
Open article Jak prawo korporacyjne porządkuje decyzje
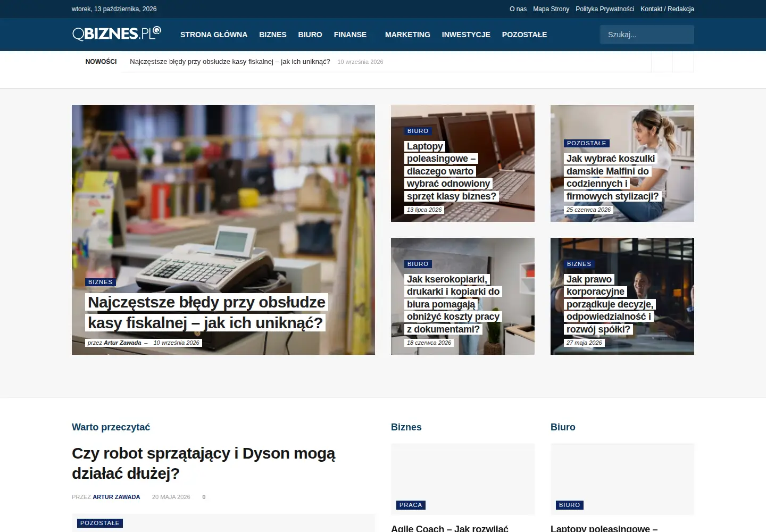pos(610,304)
